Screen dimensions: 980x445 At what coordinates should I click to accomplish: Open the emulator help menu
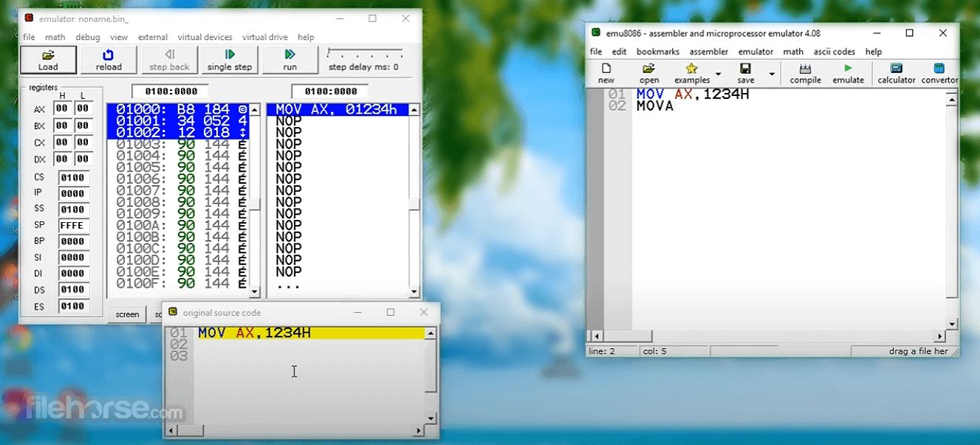(306, 37)
